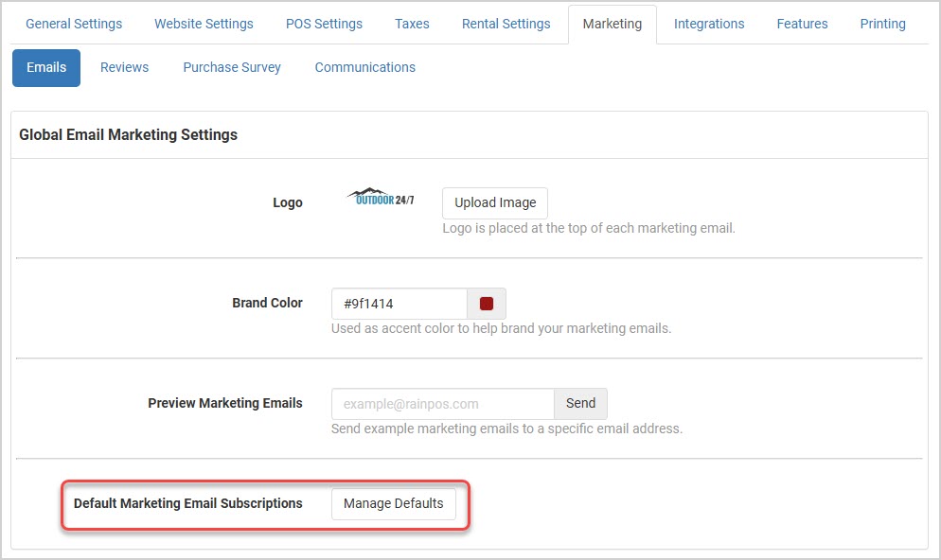
Task: Switch to the Features tab
Action: tap(802, 24)
